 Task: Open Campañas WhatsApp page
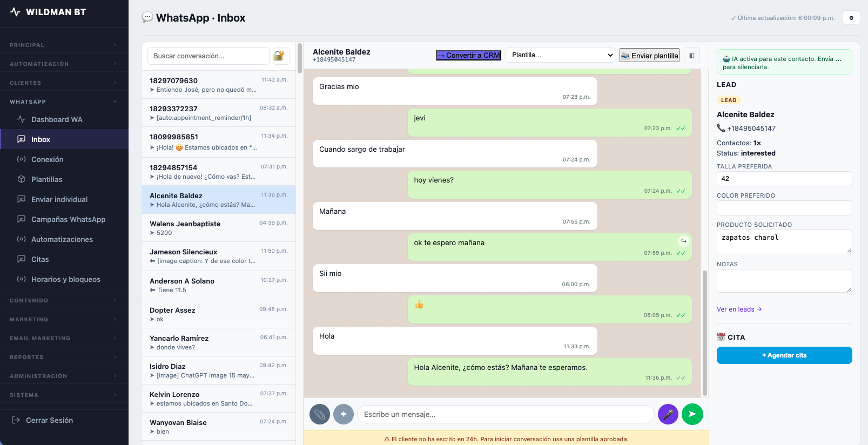[x=64, y=219]
